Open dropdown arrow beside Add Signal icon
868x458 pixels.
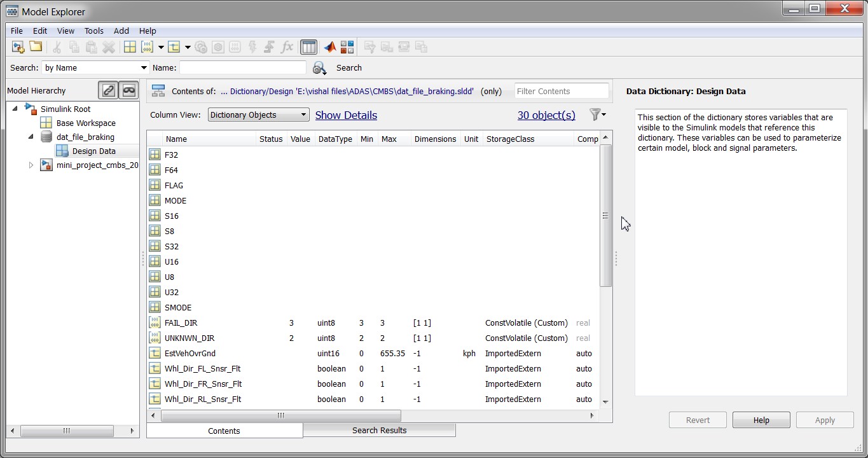pyautogui.click(x=188, y=48)
